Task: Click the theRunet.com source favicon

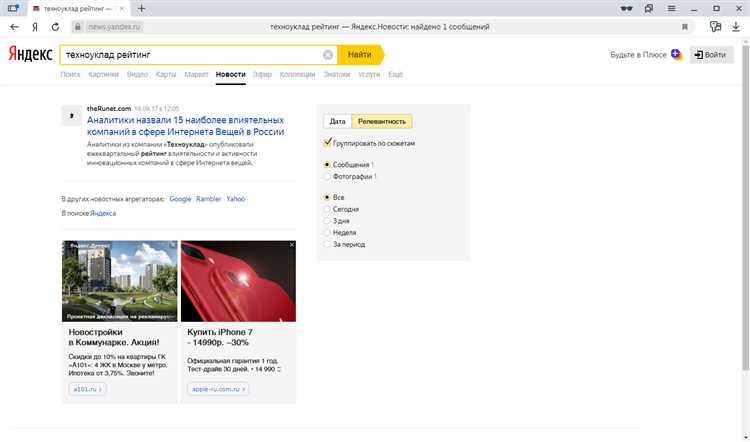Action: click(x=72, y=116)
